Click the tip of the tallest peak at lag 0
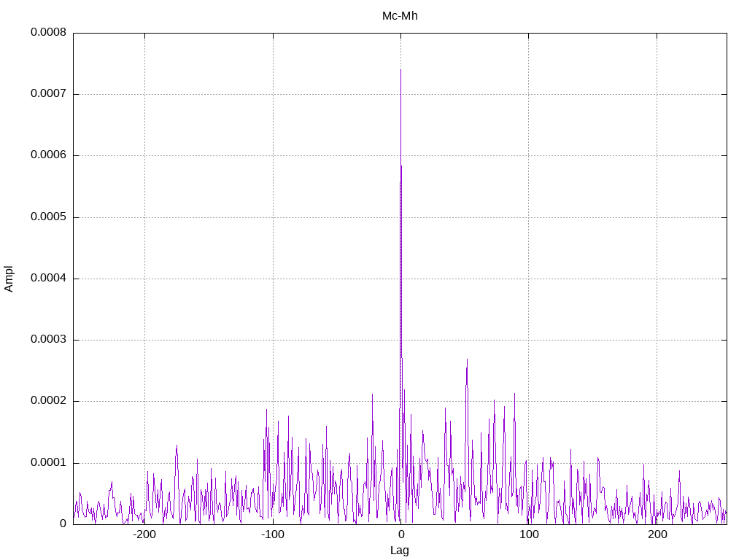Viewport: 747px width, 560px height. pos(400,69)
